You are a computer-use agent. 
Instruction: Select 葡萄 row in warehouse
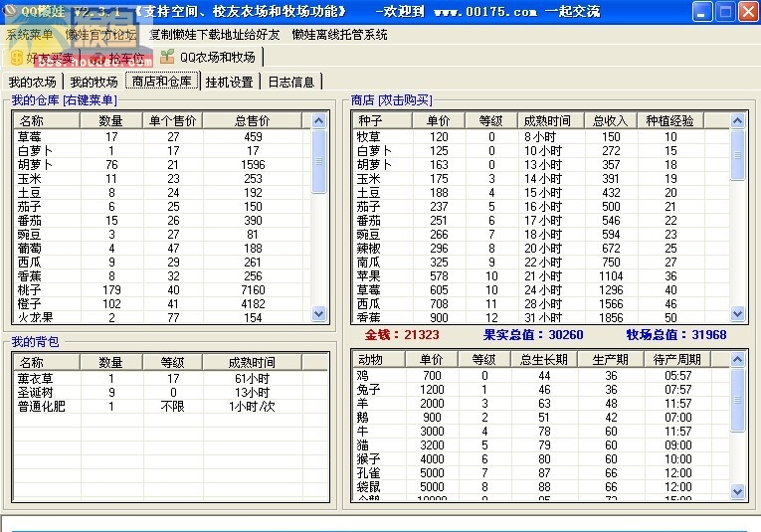(x=162, y=249)
